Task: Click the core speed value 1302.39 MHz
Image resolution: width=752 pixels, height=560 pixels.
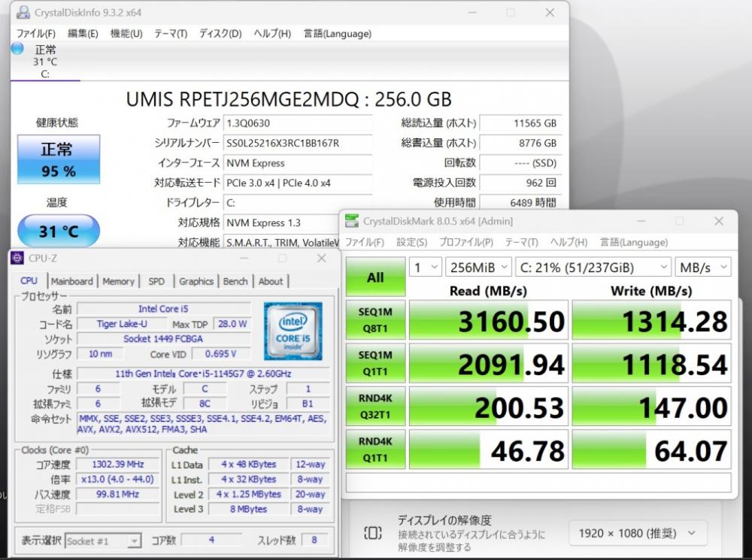Action: coord(117,464)
